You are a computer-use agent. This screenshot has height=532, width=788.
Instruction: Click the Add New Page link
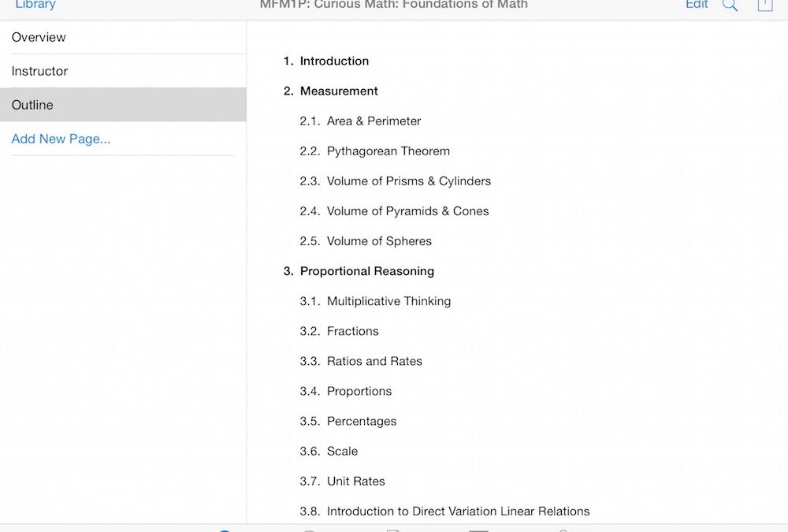pyautogui.click(x=61, y=139)
